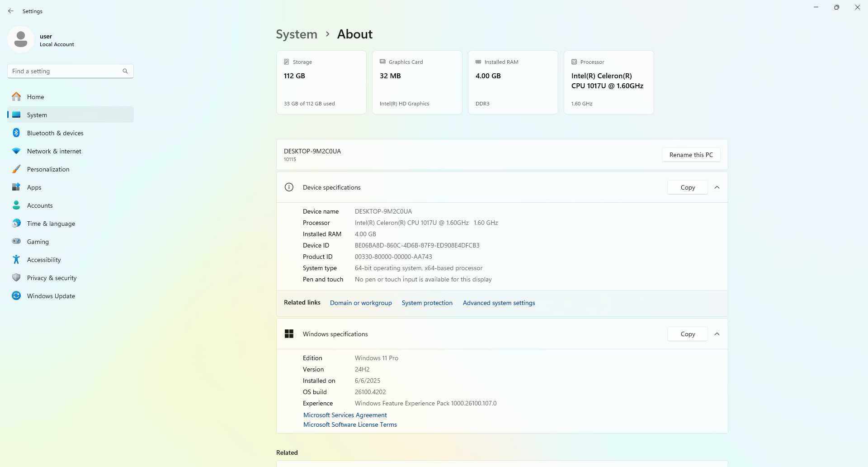Viewport: 868px width, 467px height.
Task: Click the Installed RAM 4.00 GB card
Action: click(x=513, y=82)
